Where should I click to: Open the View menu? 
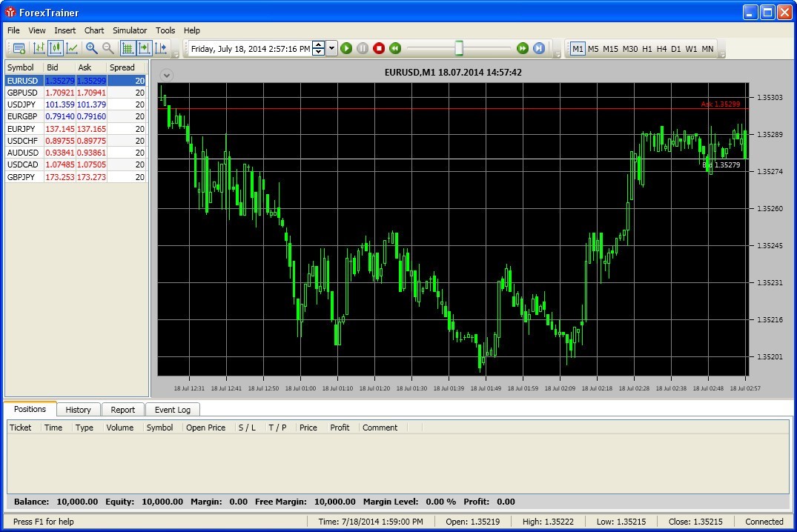pos(36,30)
